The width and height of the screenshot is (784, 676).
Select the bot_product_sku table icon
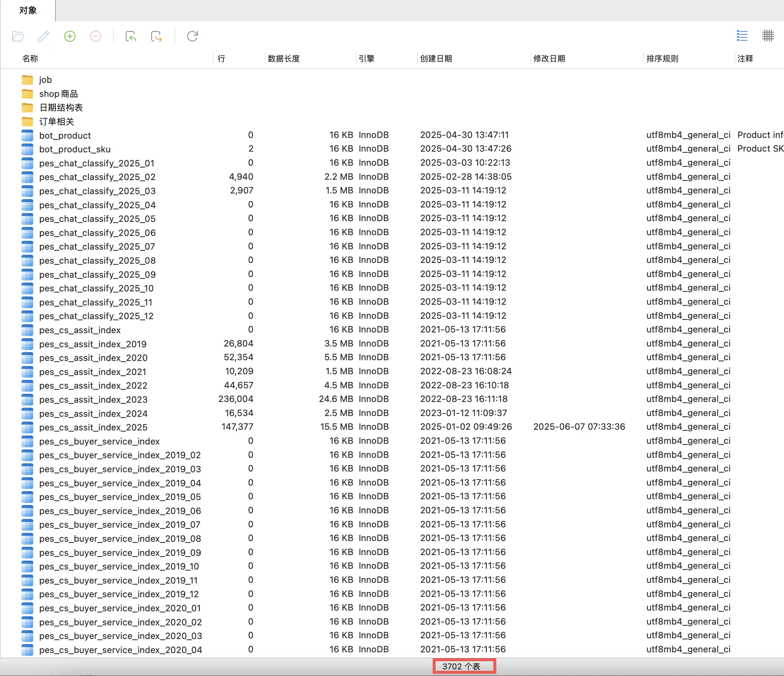(x=27, y=149)
